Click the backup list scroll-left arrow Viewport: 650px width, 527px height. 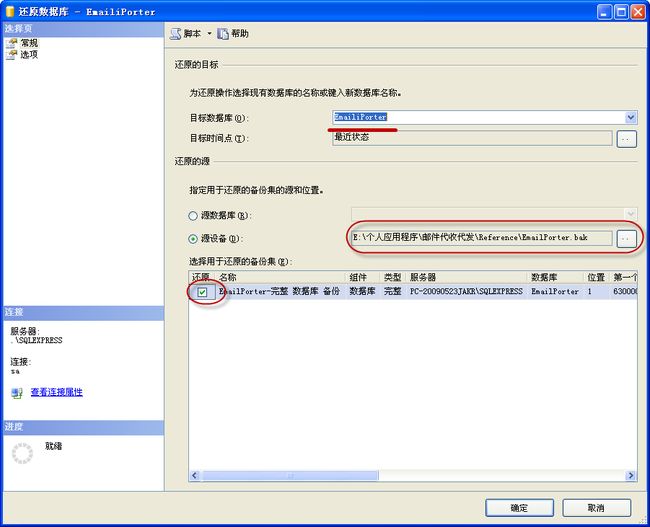[194, 476]
